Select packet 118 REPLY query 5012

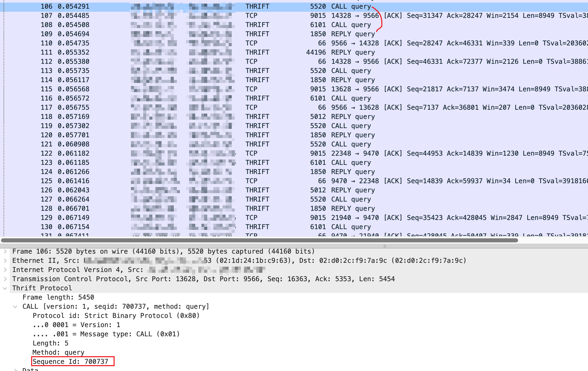(294, 117)
